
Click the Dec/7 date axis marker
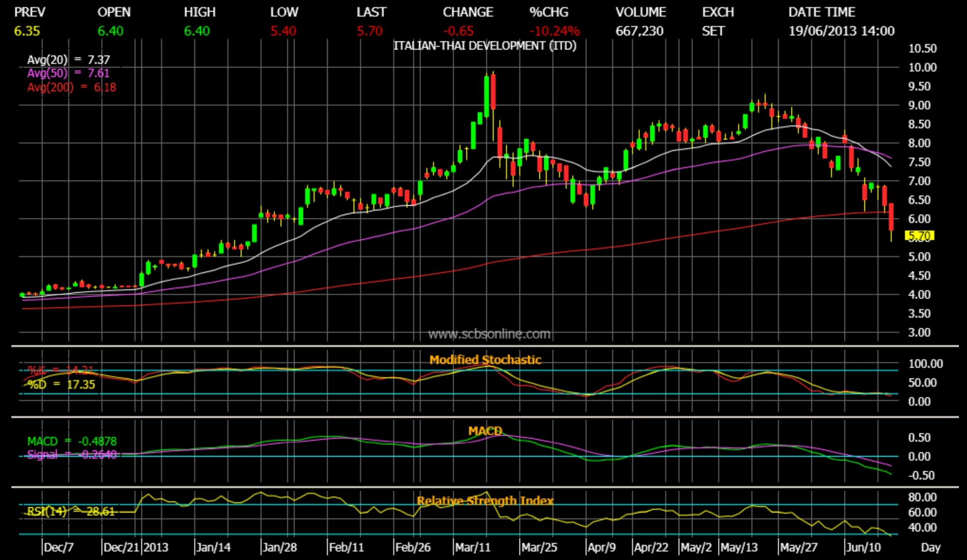(59, 548)
